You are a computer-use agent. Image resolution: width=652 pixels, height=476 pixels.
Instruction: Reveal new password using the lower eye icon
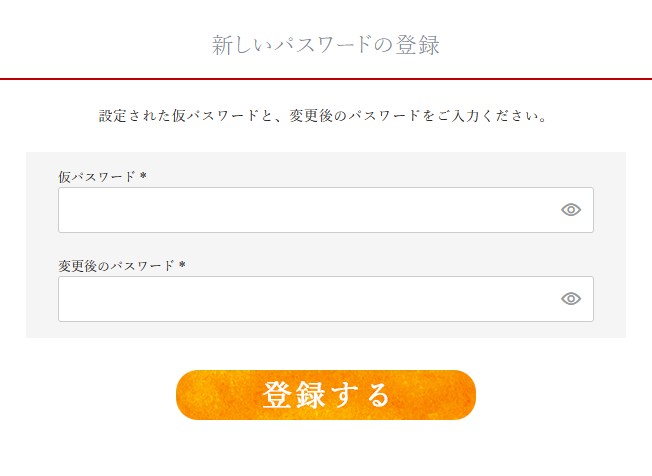(571, 298)
